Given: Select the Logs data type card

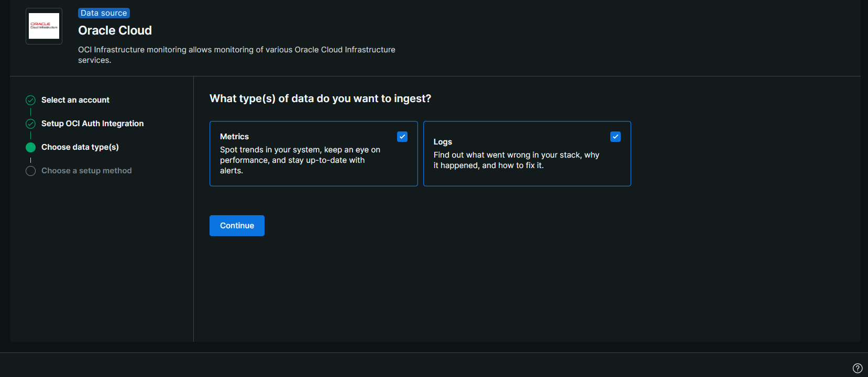Looking at the screenshot, I should pyautogui.click(x=527, y=154).
